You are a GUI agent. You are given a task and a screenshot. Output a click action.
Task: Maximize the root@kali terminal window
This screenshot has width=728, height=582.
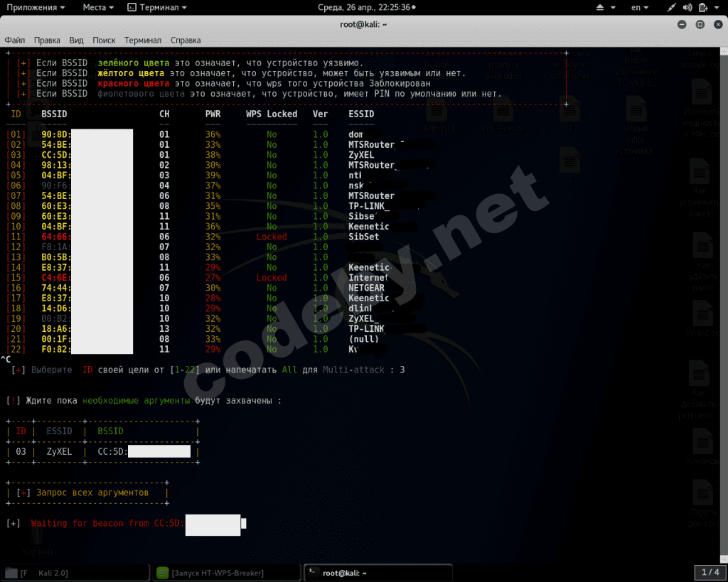click(700, 25)
